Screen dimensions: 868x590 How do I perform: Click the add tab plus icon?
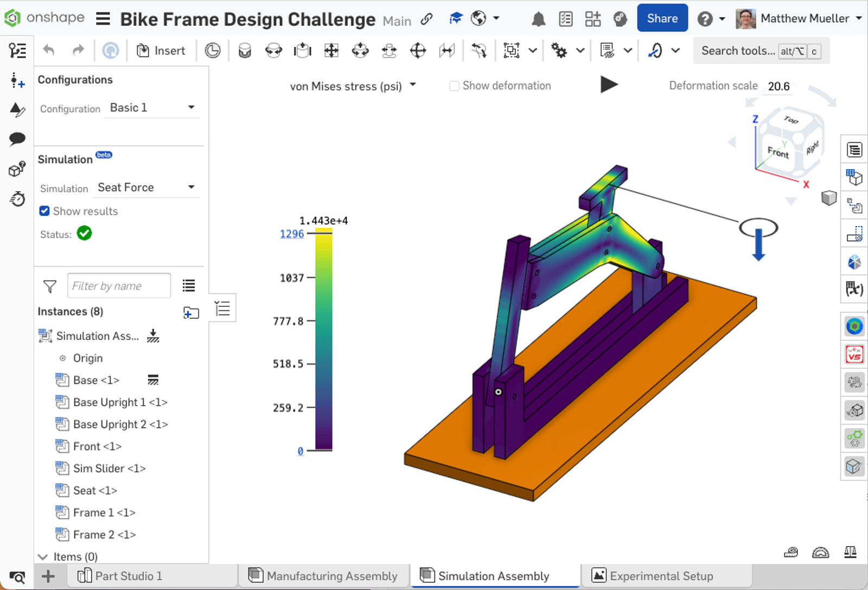pyautogui.click(x=48, y=576)
